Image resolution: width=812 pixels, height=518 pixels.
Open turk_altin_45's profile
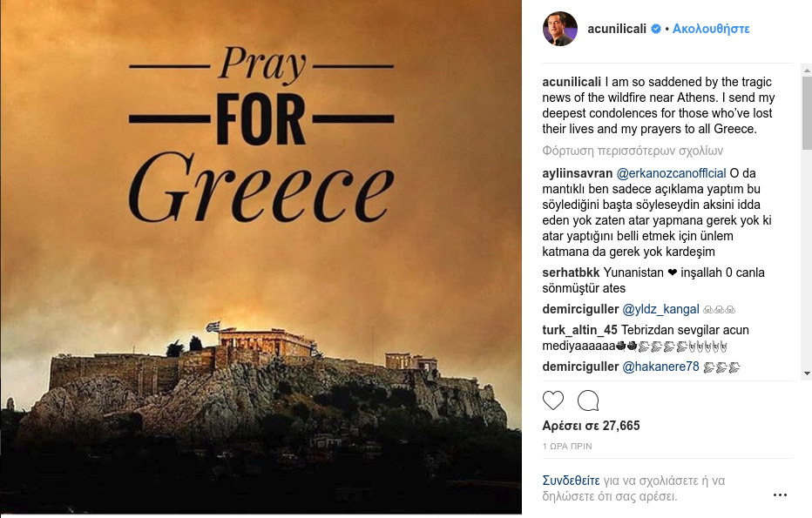pyautogui.click(x=580, y=330)
